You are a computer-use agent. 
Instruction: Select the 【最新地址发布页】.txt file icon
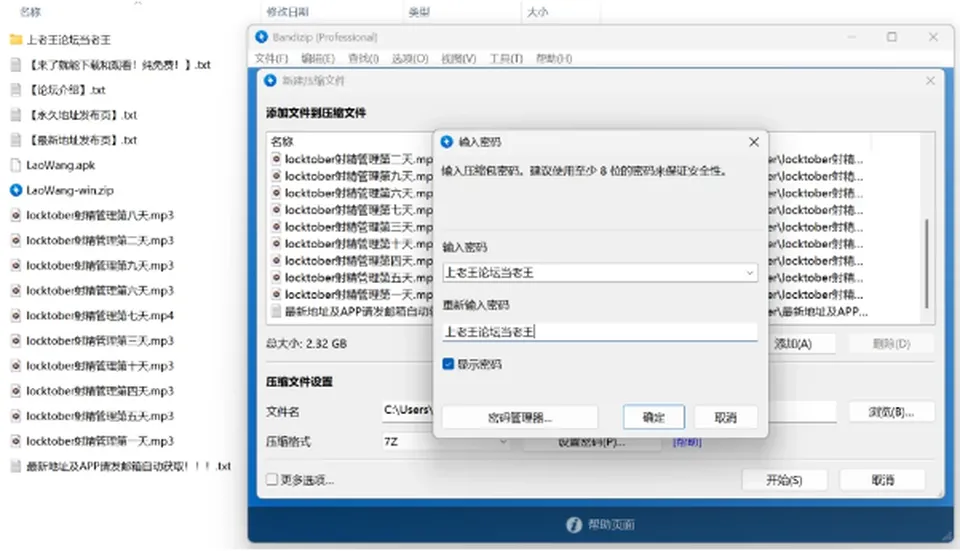[x=16, y=140]
